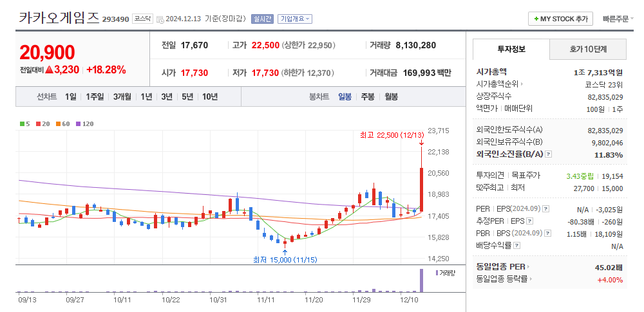Click the target price 19,154
The width and height of the screenshot is (644, 312).
click(x=612, y=176)
